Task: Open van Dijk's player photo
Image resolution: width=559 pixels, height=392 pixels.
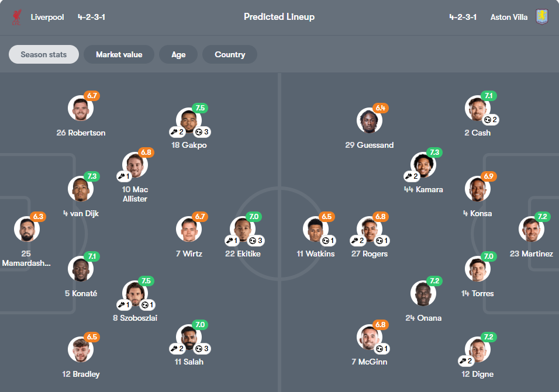Action: pyautogui.click(x=81, y=189)
